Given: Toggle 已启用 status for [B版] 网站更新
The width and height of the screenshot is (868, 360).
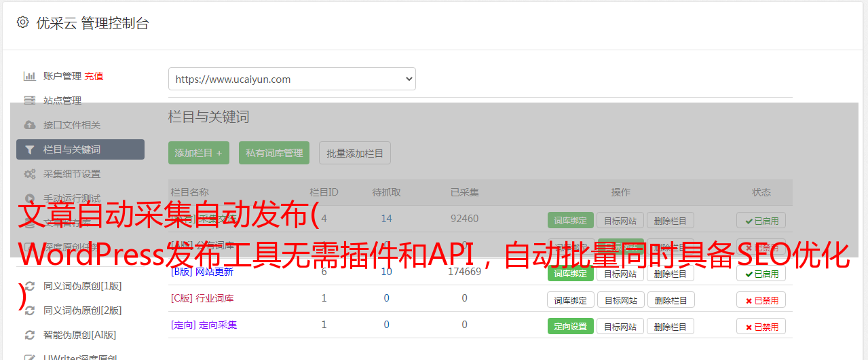Looking at the screenshot, I should pyautogui.click(x=761, y=273).
